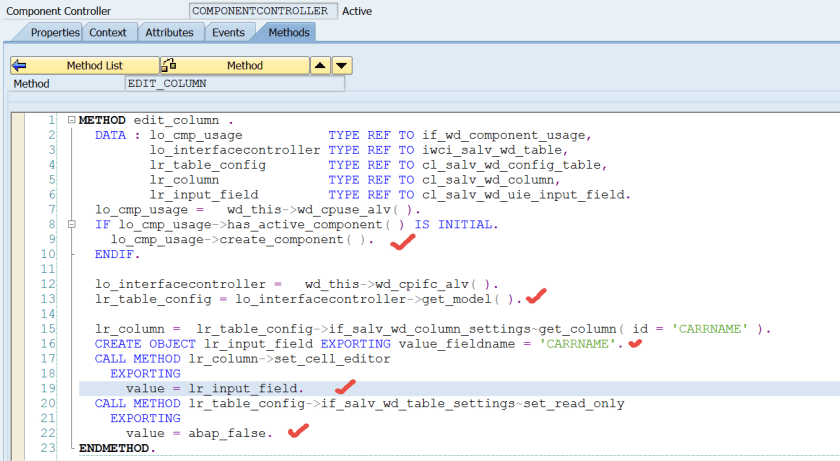840x461 pixels.
Task: Click 'cl_salv_wd_config_table' type on line 4
Action: point(514,165)
